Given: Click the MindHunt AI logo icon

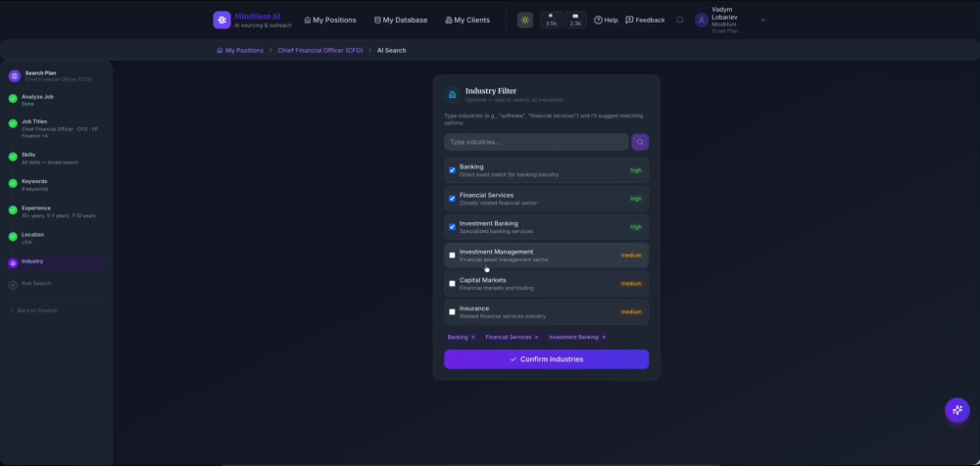Looking at the screenshot, I should [x=221, y=20].
